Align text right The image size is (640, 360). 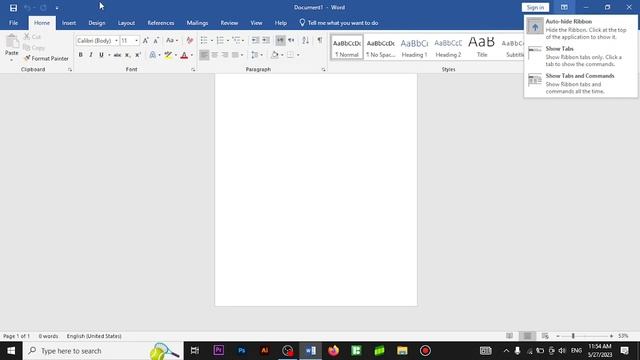click(x=225, y=55)
